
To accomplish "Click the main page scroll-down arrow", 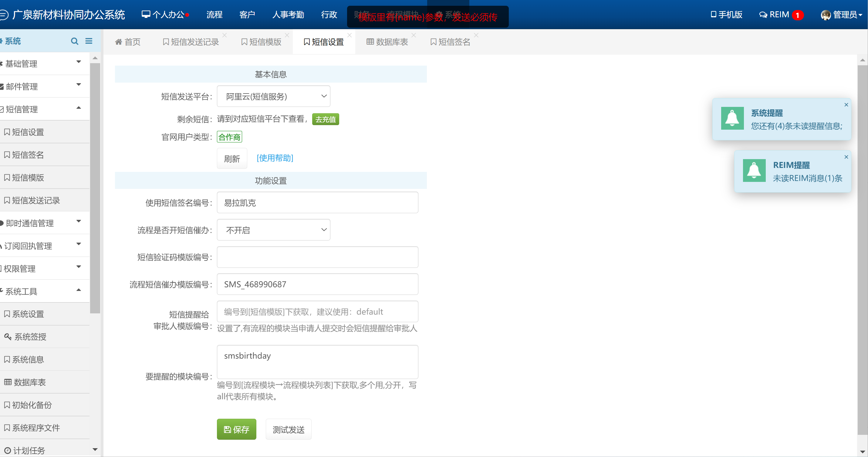I will tap(862, 451).
